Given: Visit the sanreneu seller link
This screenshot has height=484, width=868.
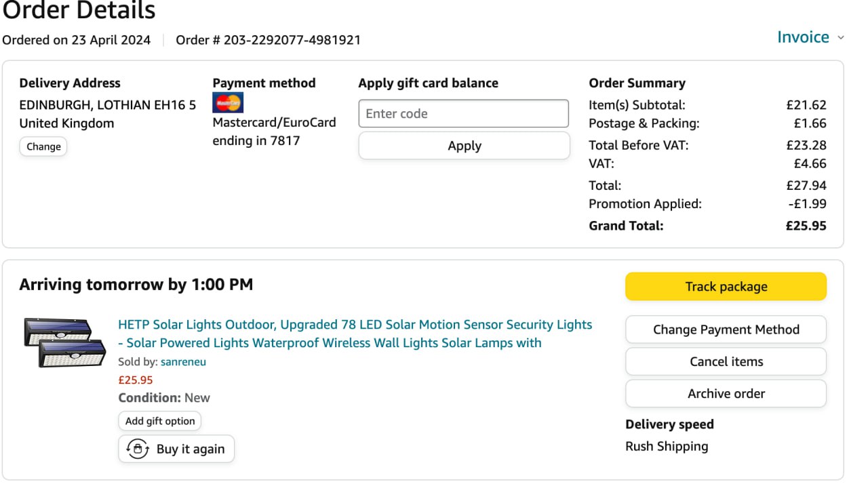Looking at the screenshot, I should (183, 362).
